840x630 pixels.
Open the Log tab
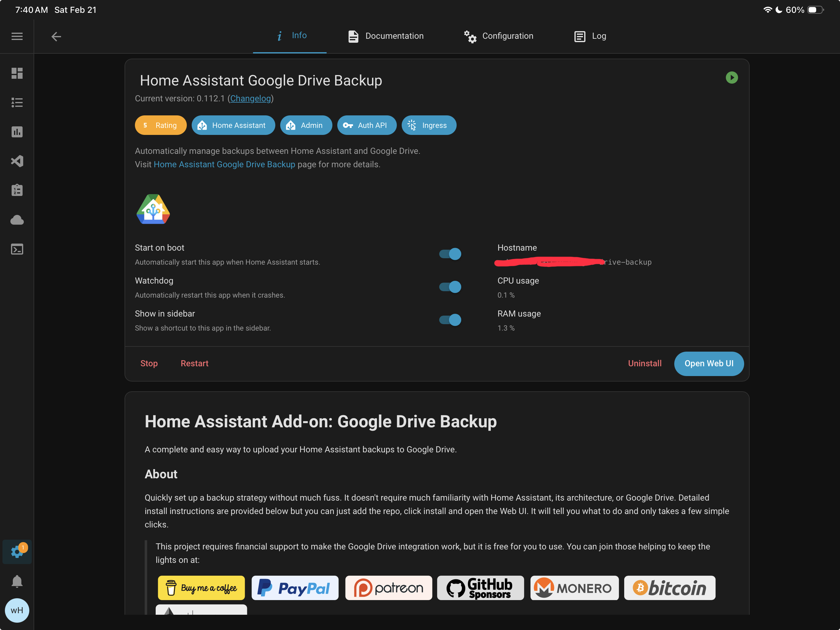point(590,36)
